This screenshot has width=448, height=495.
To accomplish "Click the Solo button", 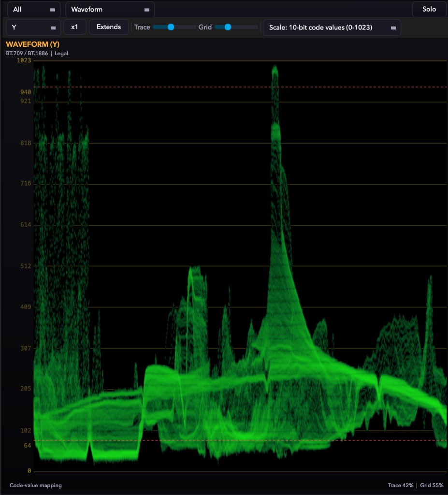I will pos(429,9).
